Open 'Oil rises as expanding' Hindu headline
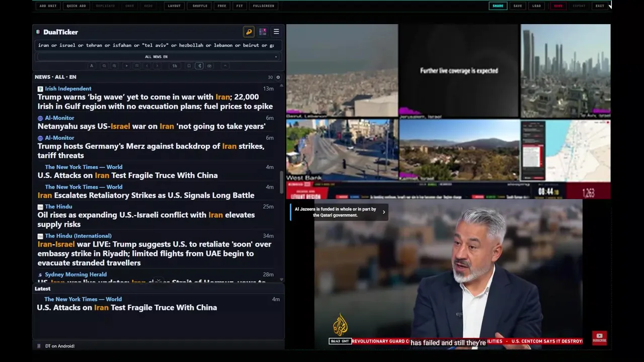This screenshot has height=362, width=644. pos(146,220)
